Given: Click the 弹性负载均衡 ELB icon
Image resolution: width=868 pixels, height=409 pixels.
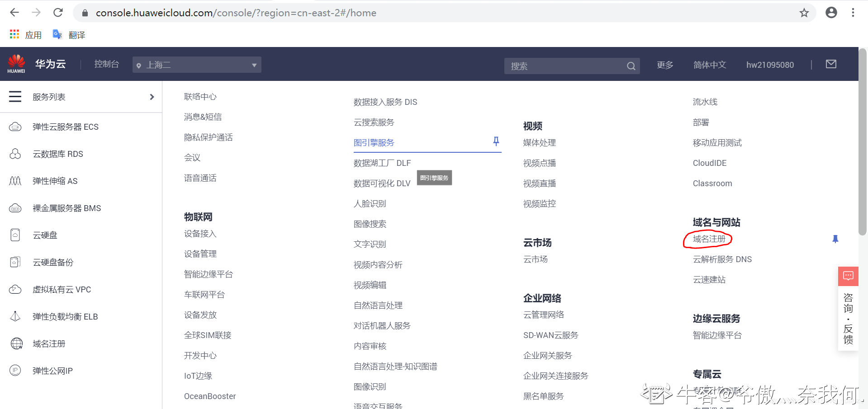Looking at the screenshot, I should 15,317.
